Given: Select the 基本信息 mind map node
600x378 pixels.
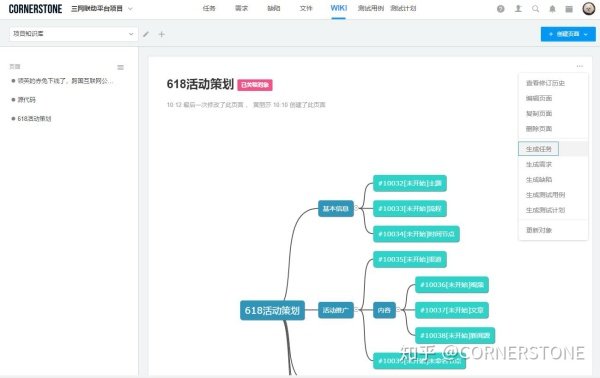Looking at the screenshot, I should coord(336,209).
